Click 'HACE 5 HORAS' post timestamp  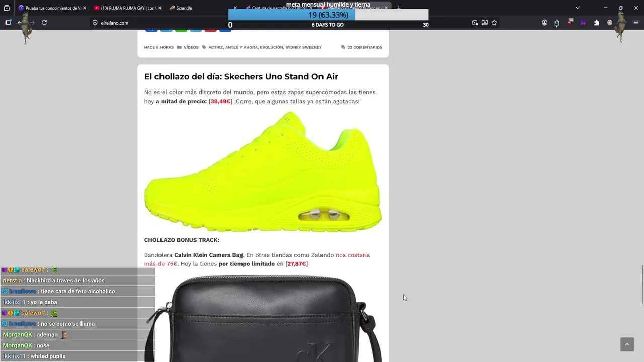click(x=159, y=47)
